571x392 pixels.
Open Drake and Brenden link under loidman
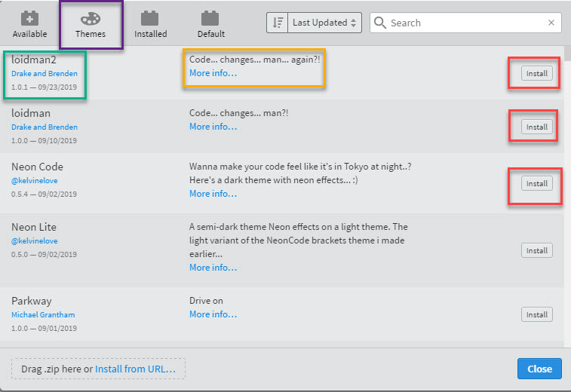[x=45, y=127]
